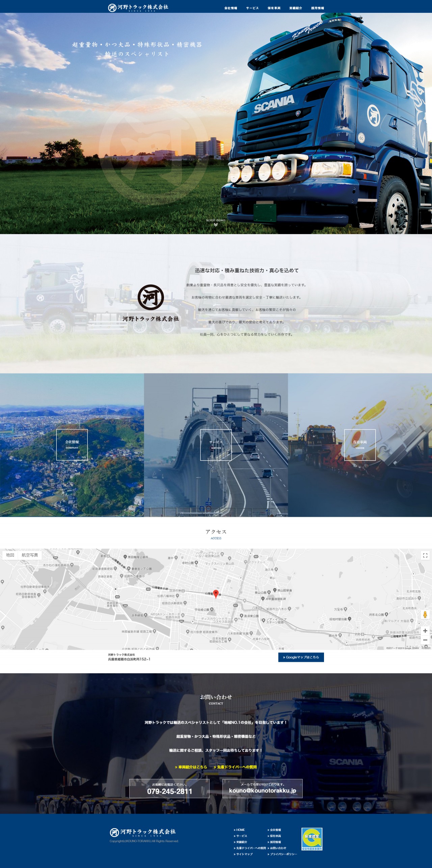
Task: Open the サイトマップ link in the footer
Action: pyautogui.click(x=243, y=854)
